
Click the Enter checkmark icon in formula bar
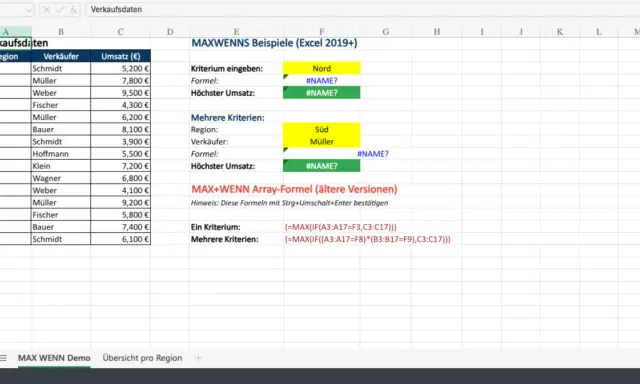coord(60,10)
